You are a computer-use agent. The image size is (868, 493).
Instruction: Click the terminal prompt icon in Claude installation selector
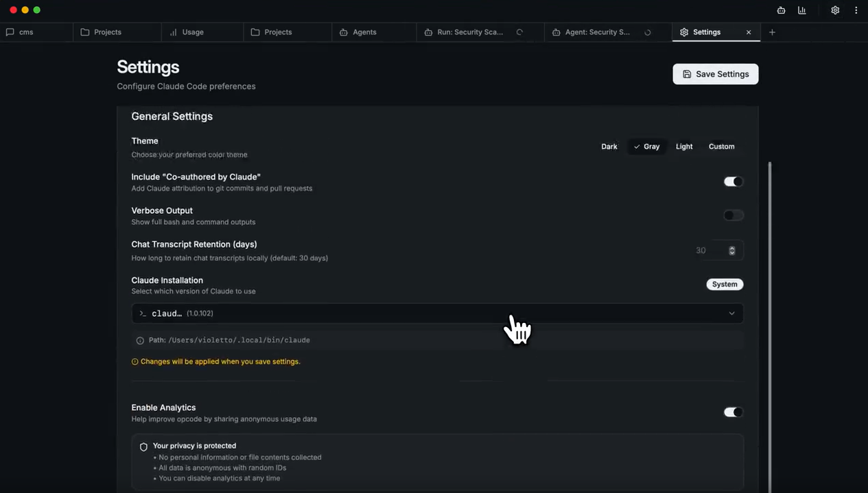(143, 313)
